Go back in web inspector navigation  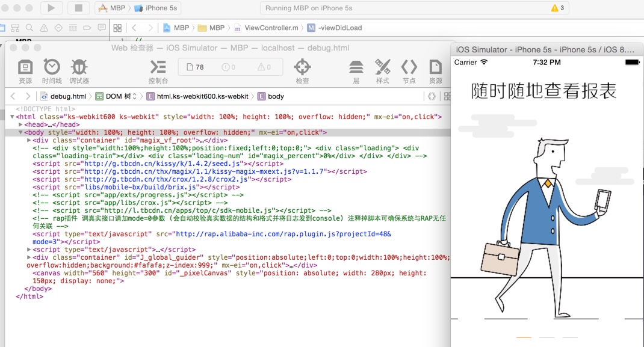tap(13, 96)
